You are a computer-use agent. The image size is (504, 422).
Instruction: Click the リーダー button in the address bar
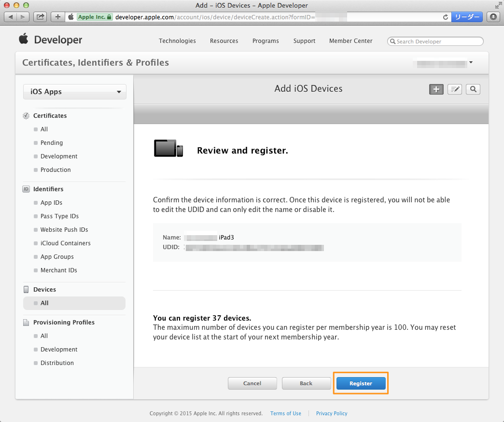[x=467, y=16]
